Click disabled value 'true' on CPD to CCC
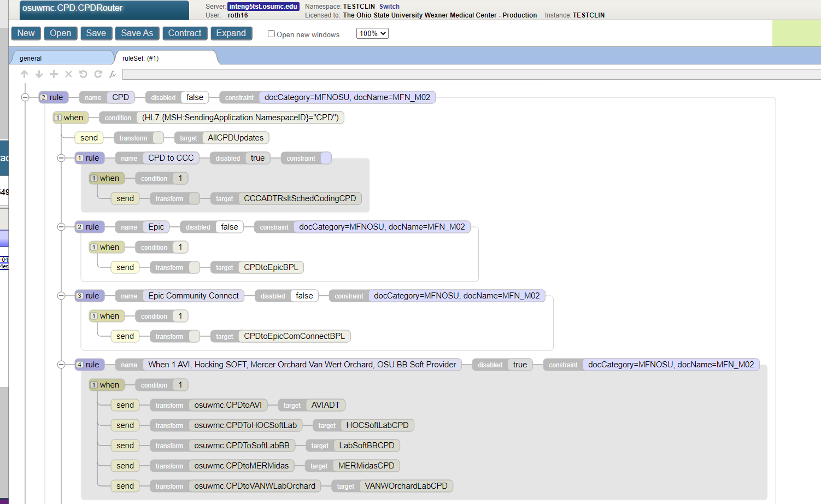 tap(257, 158)
